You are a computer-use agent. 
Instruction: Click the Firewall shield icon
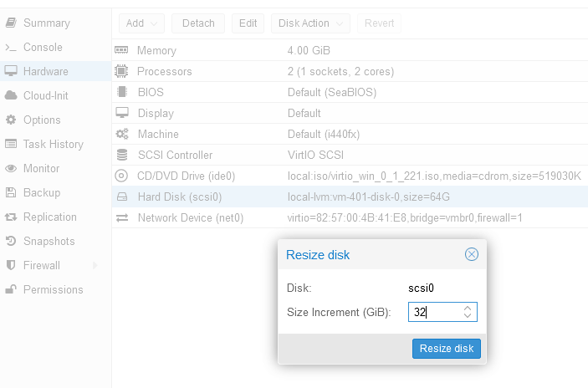point(11,265)
